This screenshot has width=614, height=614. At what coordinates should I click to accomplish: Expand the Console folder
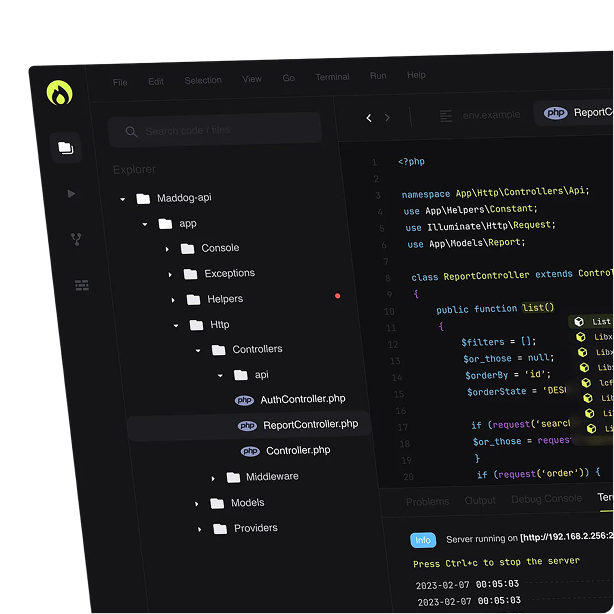(167, 249)
